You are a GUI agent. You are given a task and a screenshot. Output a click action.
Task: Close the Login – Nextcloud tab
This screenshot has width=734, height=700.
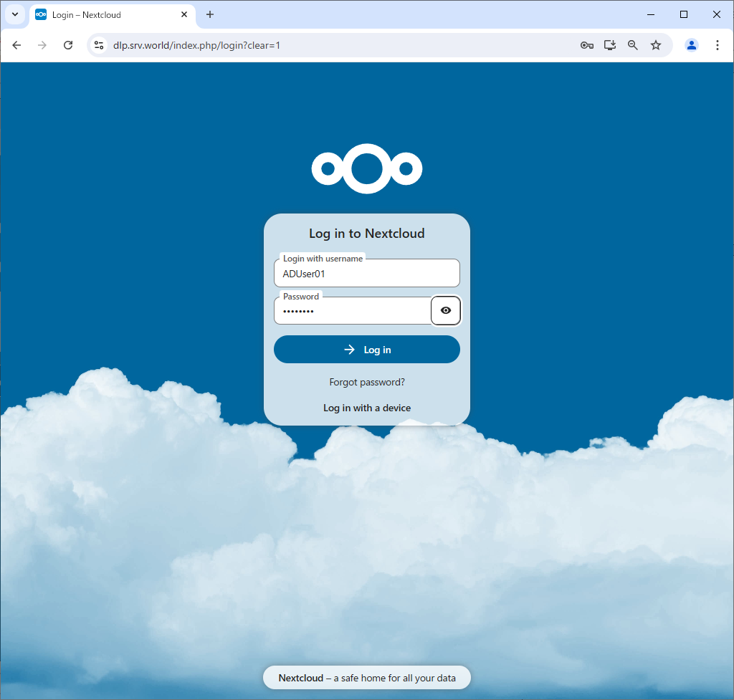click(184, 14)
